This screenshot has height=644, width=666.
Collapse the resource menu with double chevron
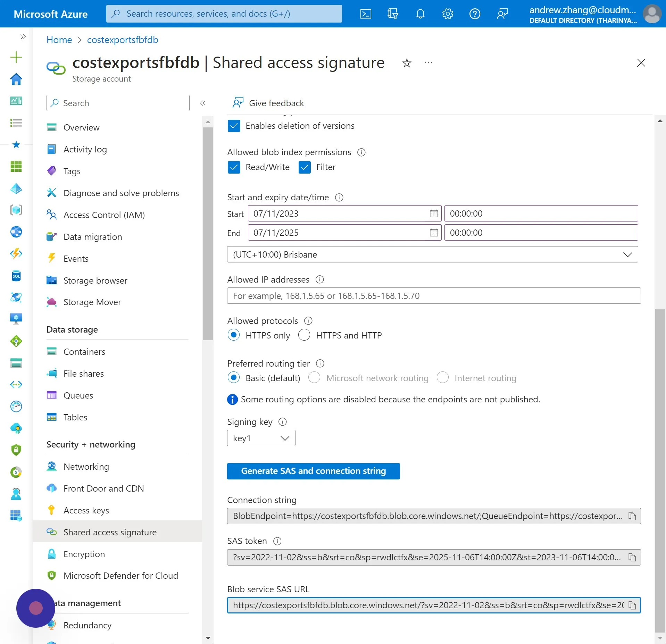[203, 103]
